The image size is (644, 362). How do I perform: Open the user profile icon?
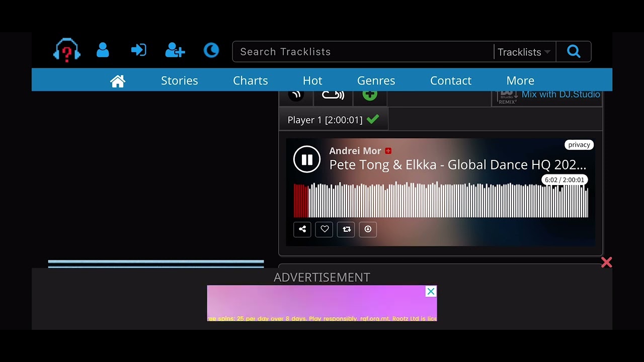click(103, 50)
